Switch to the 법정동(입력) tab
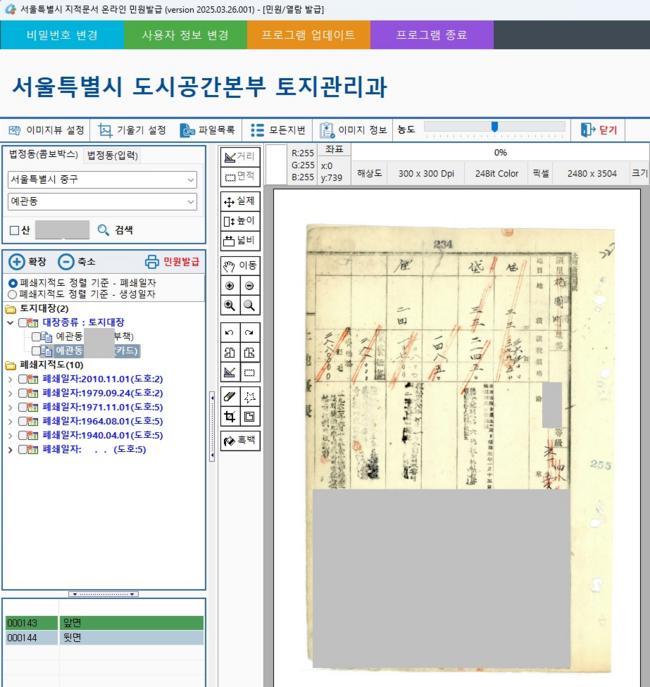Image resolution: width=650 pixels, height=687 pixels. point(112,155)
